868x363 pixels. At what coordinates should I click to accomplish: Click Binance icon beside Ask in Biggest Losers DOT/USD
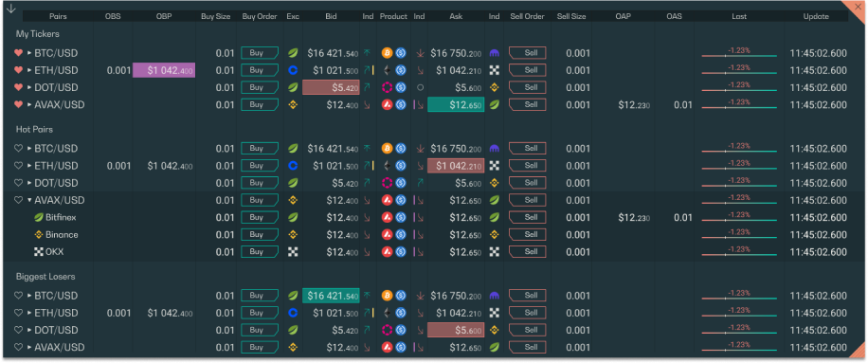(x=495, y=331)
